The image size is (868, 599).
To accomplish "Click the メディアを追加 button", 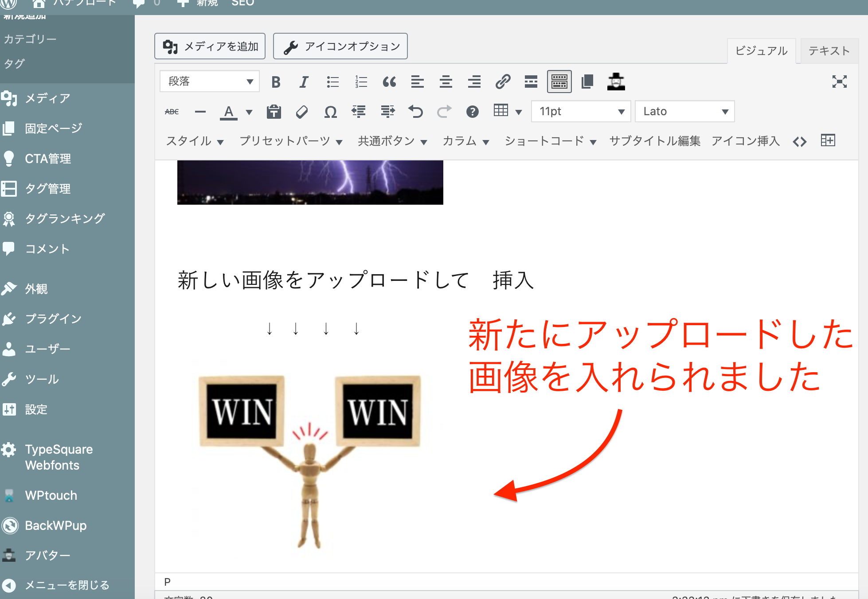I will tap(210, 47).
